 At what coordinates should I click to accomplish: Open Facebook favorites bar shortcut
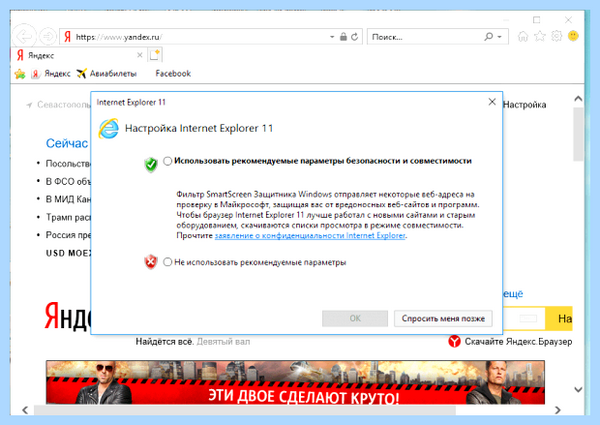coord(173,73)
